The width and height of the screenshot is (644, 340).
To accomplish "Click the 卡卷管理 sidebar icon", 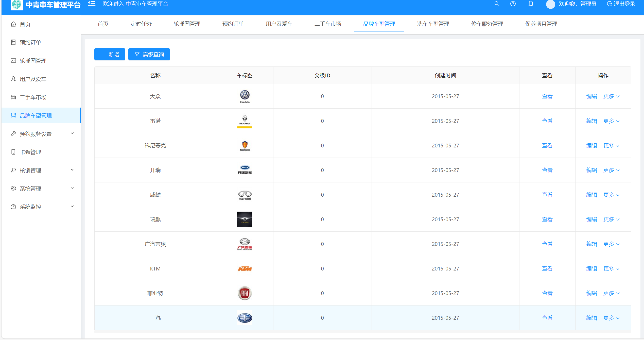I will tap(13, 152).
